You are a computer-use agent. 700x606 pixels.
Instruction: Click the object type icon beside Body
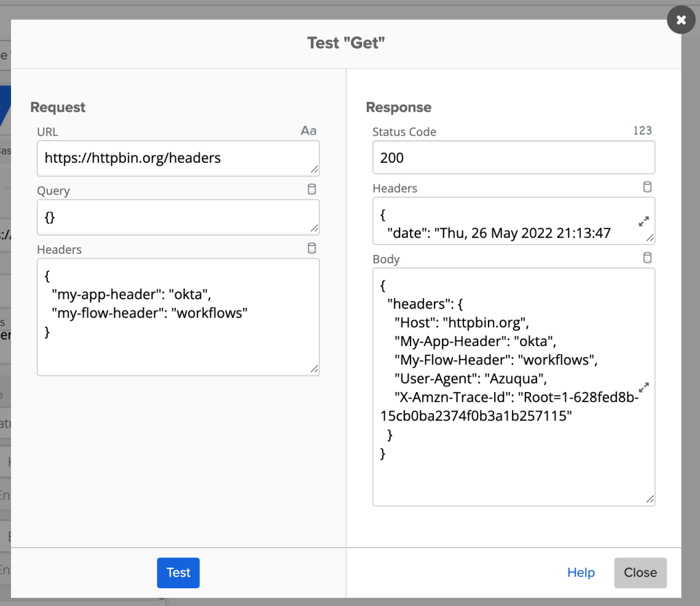(x=647, y=258)
